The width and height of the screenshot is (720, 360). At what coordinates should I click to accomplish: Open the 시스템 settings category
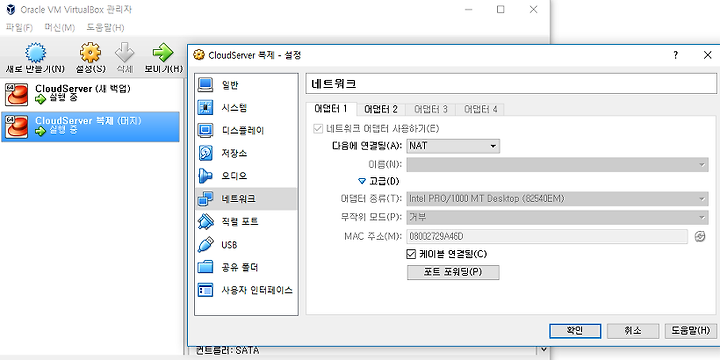pyautogui.click(x=247, y=108)
